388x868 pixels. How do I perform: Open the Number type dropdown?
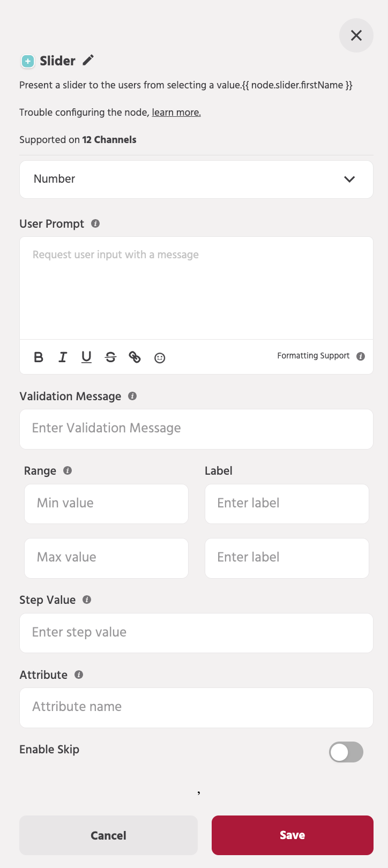tap(349, 179)
